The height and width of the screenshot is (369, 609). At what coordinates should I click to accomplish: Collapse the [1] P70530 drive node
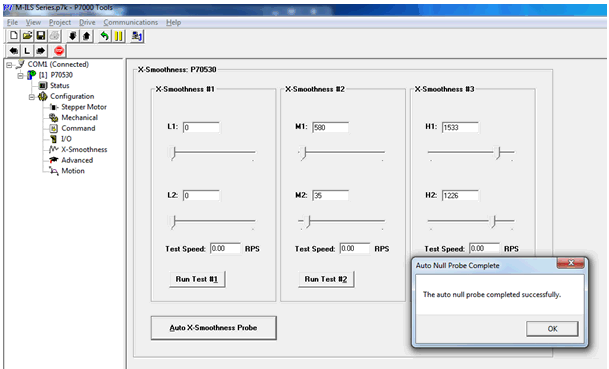click(20, 75)
